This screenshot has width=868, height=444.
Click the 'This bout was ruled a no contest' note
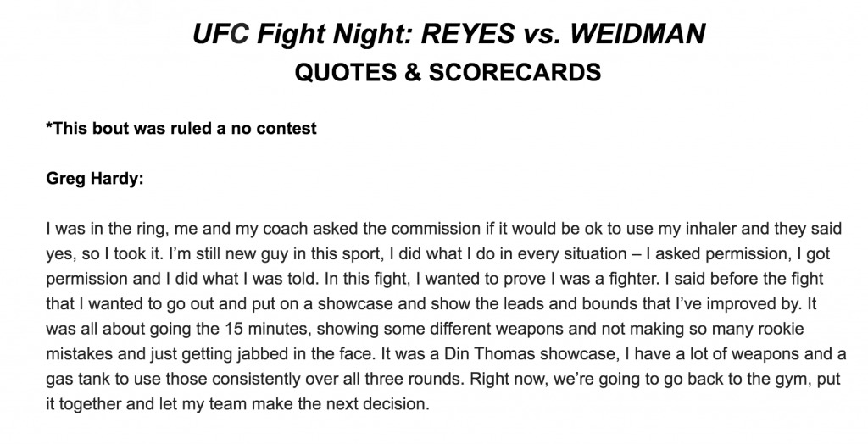(181, 129)
